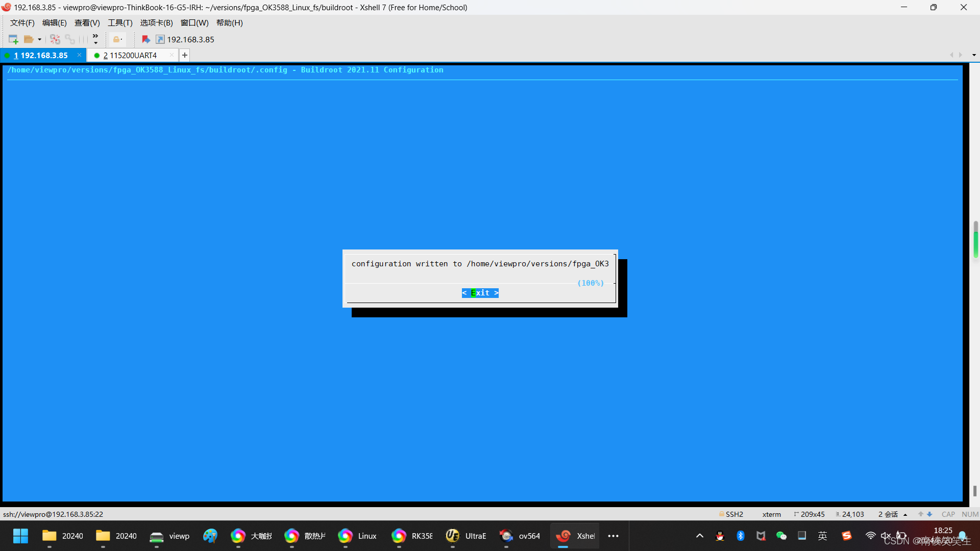Open the 文件(F) menu

click(x=21, y=22)
